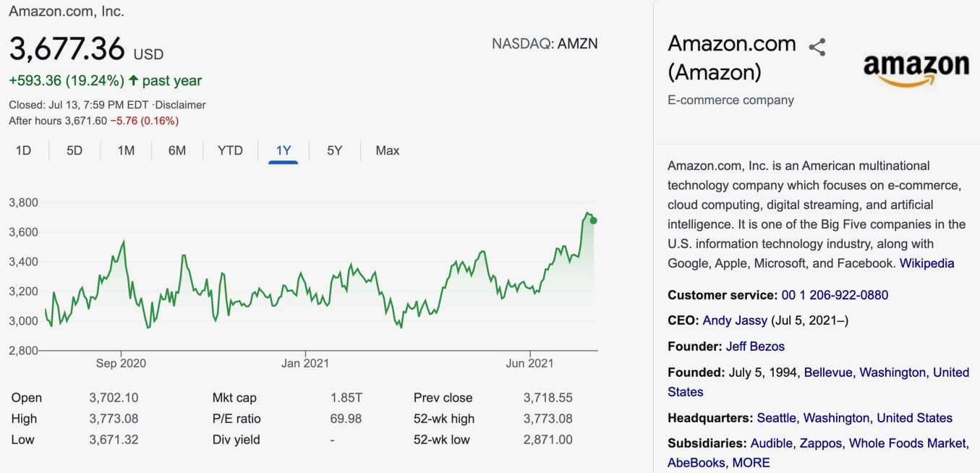
Task: Select the Max time range
Action: point(387,150)
